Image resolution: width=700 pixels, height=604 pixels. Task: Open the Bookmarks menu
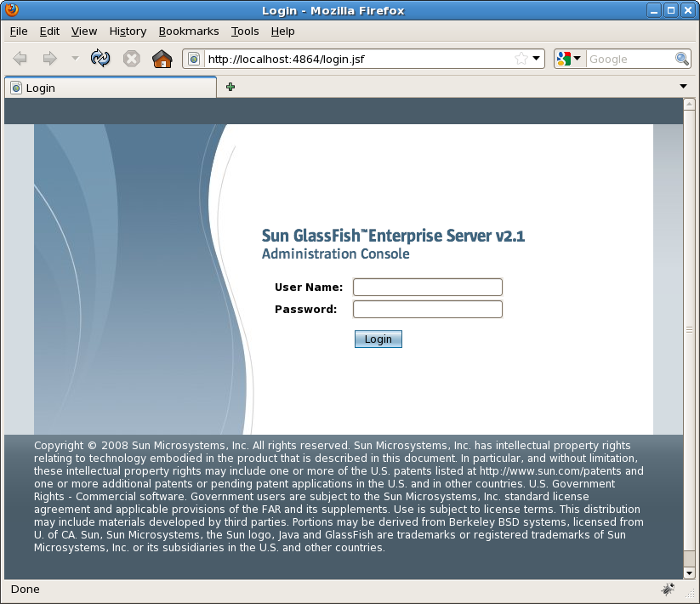(189, 31)
